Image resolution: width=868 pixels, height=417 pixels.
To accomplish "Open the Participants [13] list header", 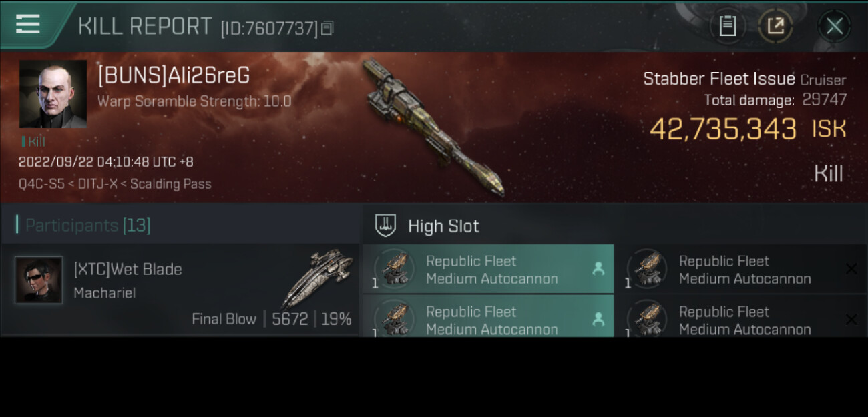I will (87, 226).
